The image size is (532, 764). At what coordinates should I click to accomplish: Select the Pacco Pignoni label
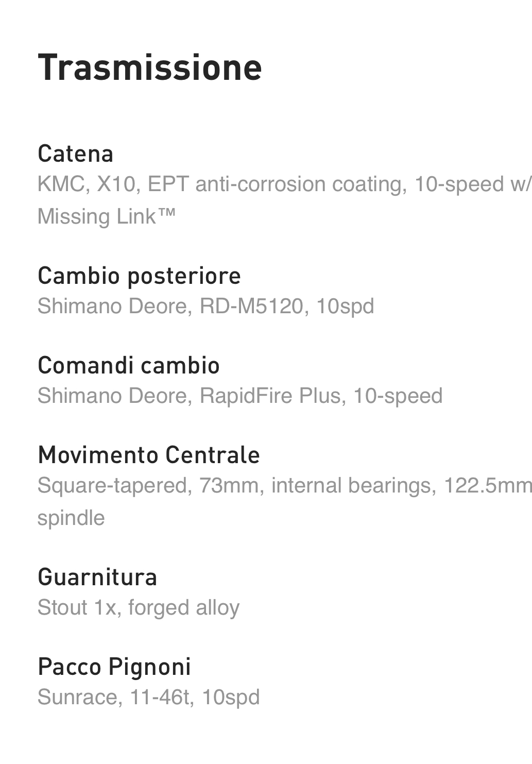[114, 667]
